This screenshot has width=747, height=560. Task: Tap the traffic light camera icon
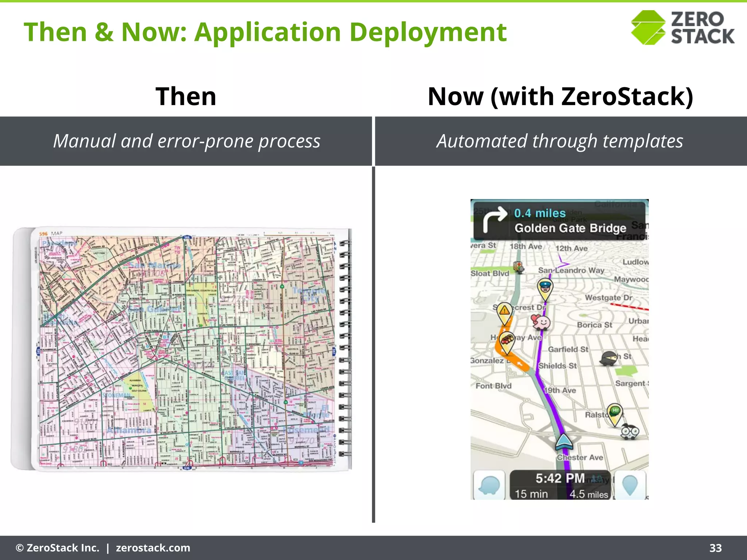click(x=518, y=268)
